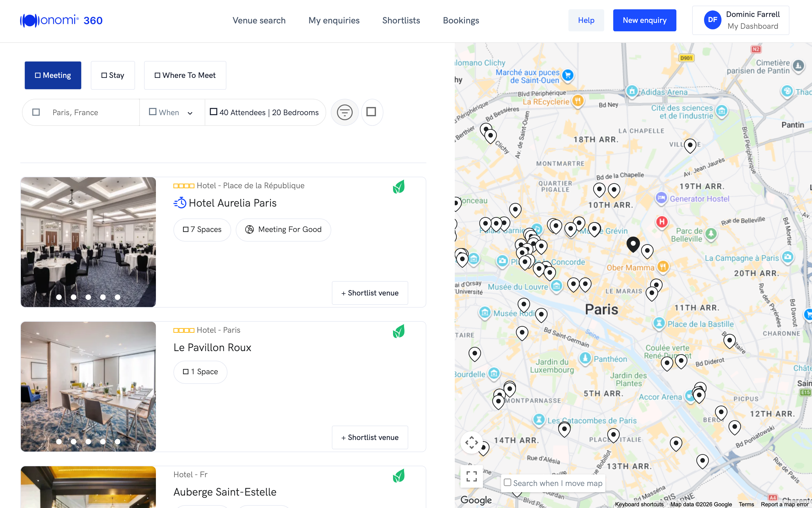The image size is (812, 508).
Task: Select third carousel dot on Hotel Aurelia photo
Action: click(88, 297)
